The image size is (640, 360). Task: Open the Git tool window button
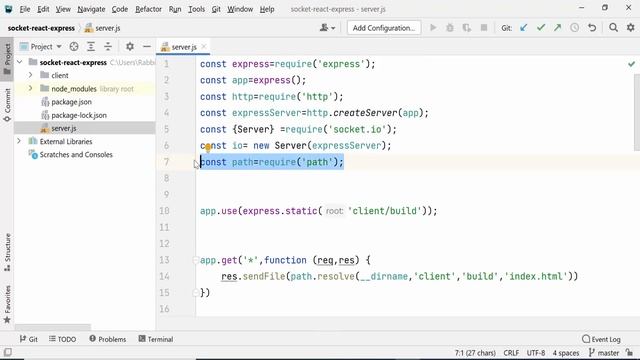pyautogui.click(x=29, y=339)
